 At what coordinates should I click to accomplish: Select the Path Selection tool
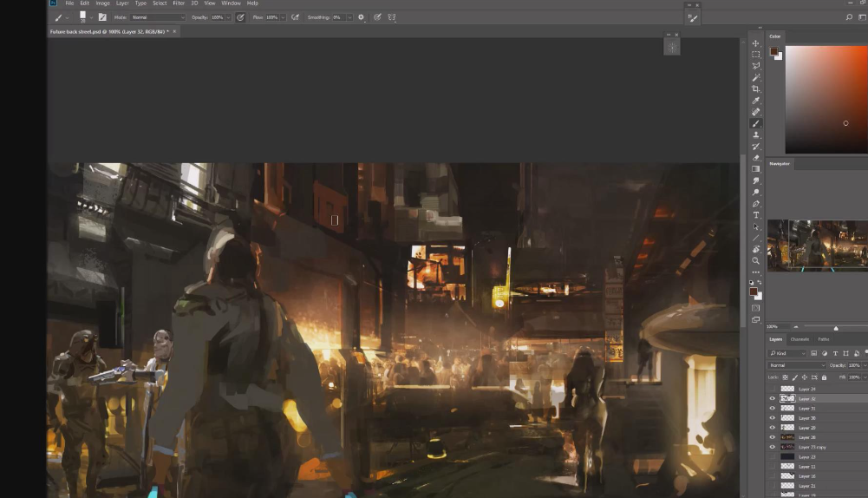(755, 226)
